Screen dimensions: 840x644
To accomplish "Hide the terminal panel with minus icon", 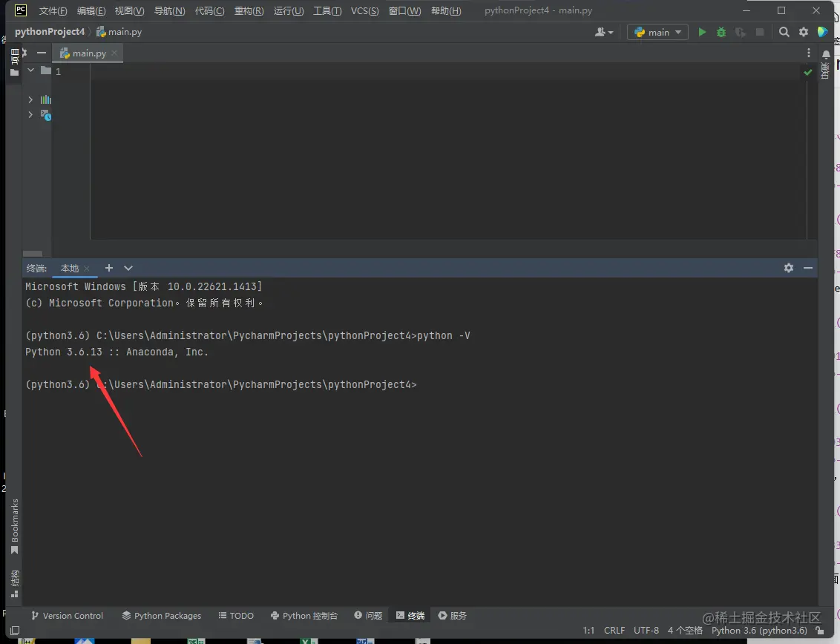I will [808, 268].
